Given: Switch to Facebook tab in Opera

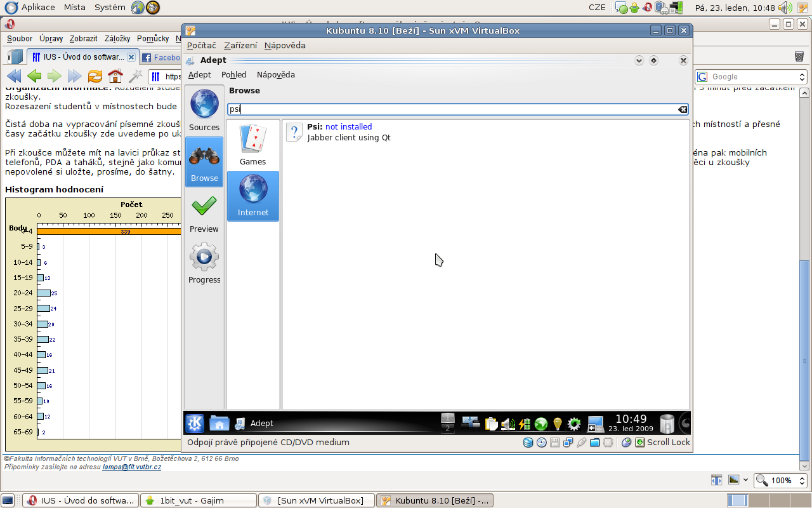Looking at the screenshot, I should (160, 57).
